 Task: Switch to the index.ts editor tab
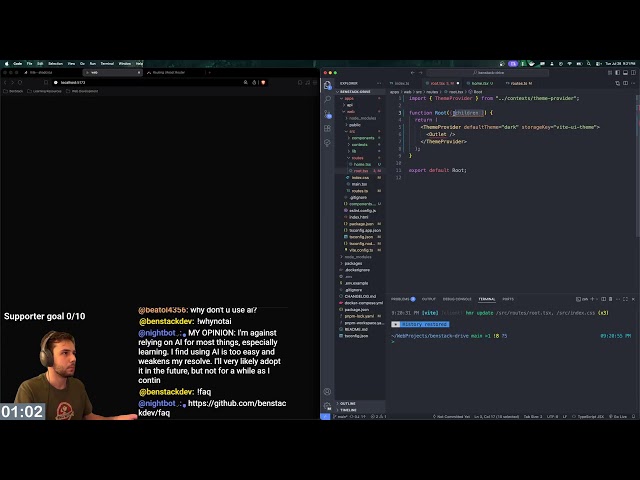pyautogui.click(x=402, y=83)
